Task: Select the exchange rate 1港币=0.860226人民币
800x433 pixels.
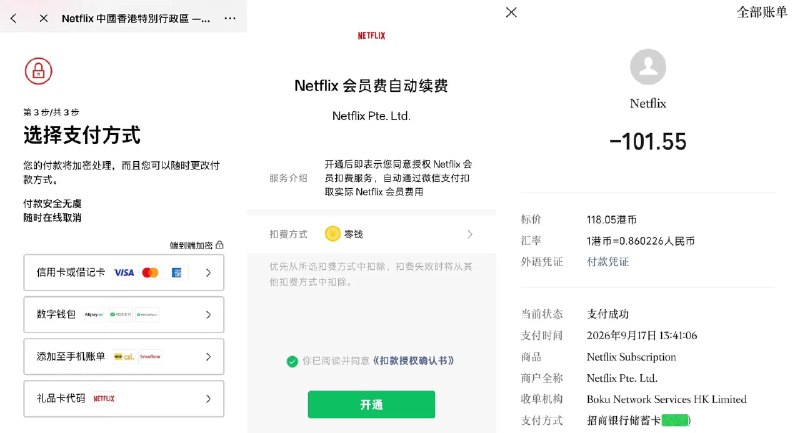Action: tap(641, 241)
